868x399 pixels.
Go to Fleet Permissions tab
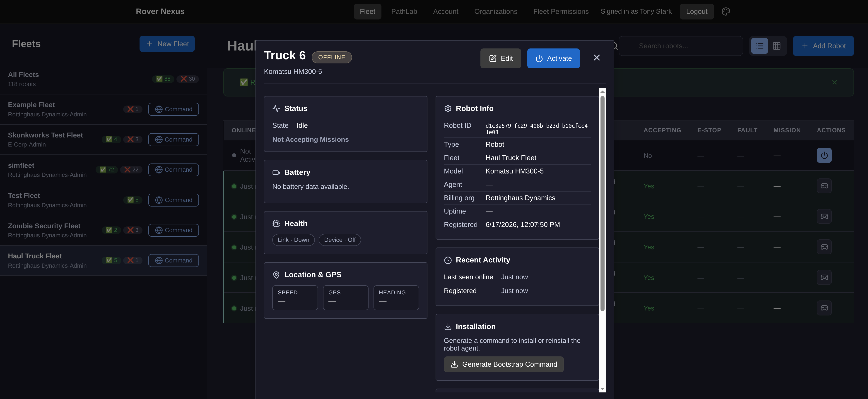tap(561, 12)
